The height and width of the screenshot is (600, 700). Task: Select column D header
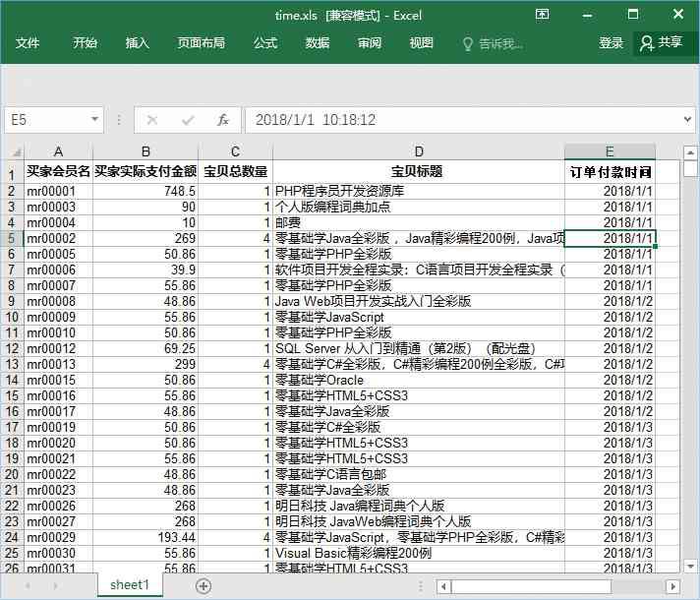[419, 151]
